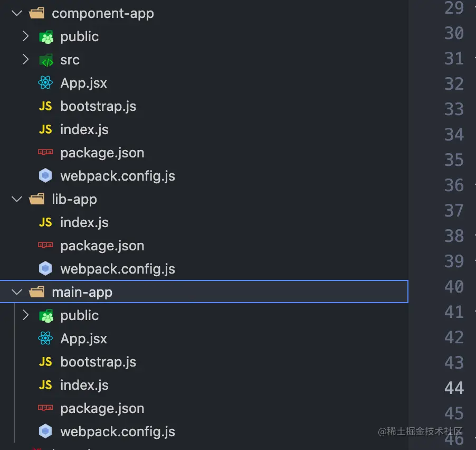
Task: Open package.json in component-app
Action: [x=102, y=153]
